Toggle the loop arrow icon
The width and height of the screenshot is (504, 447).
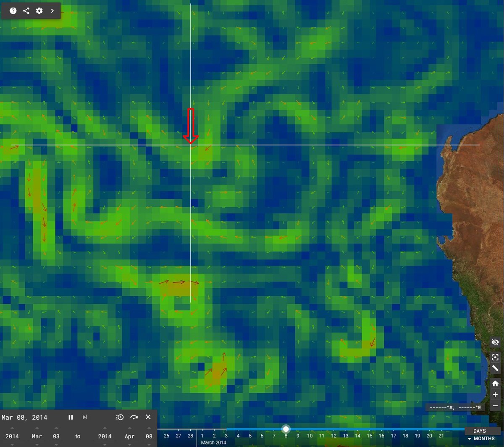[x=134, y=417]
